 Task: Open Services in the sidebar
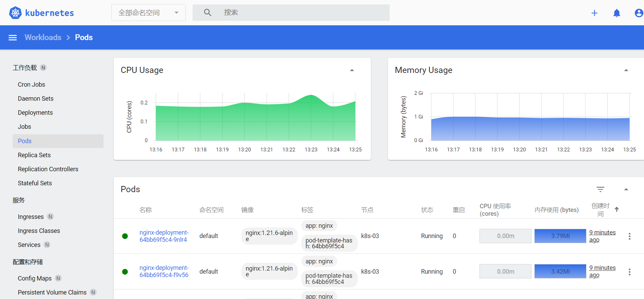click(29, 245)
